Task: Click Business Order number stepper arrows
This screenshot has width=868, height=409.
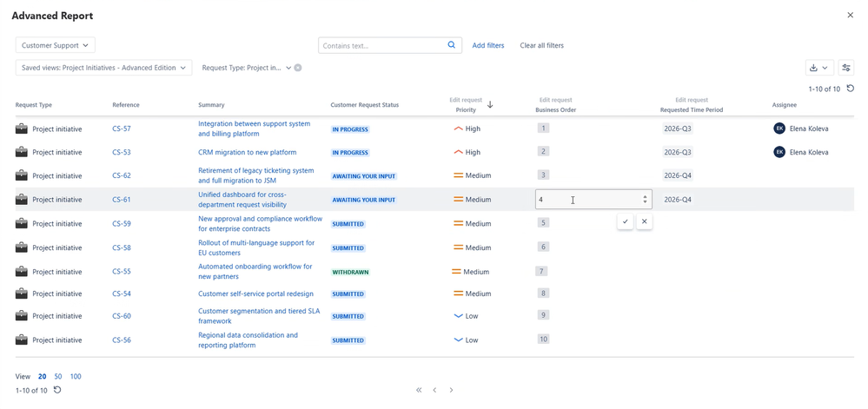Action: click(645, 199)
